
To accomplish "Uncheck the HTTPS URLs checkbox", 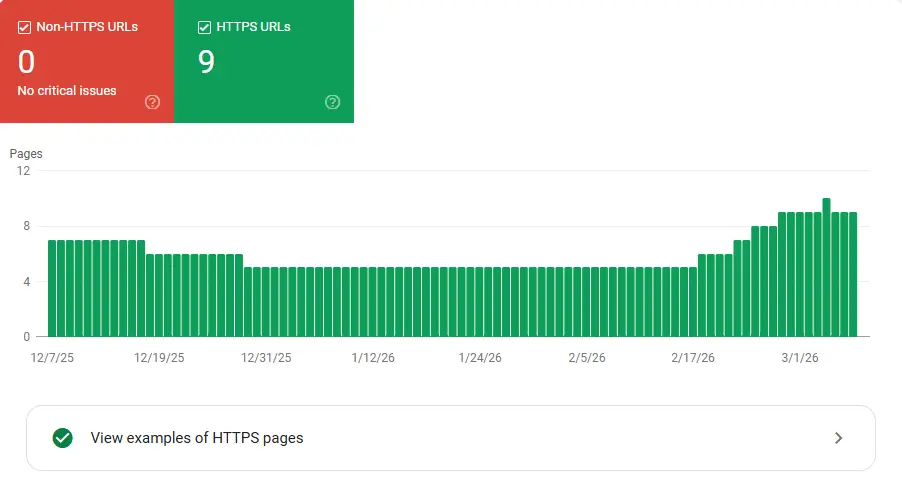I will (x=204, y=27).
